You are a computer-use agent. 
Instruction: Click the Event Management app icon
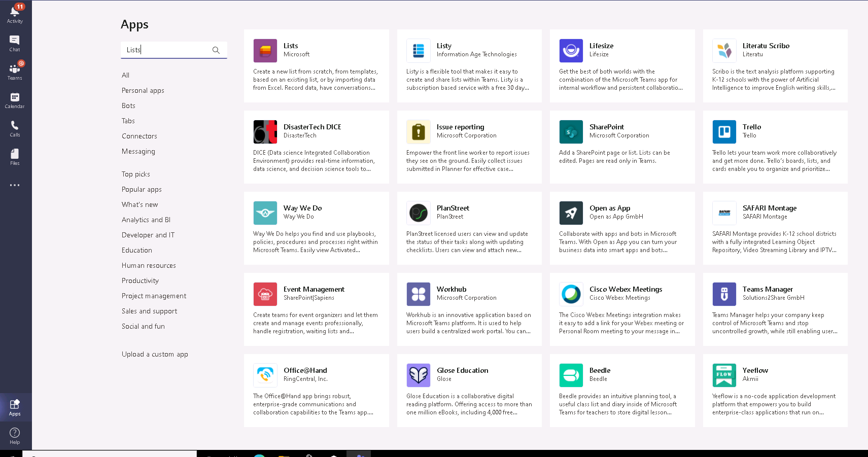click(265, 294)
